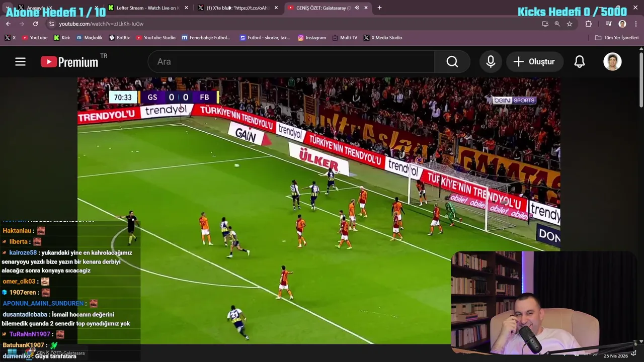
Task: Mute the GENİŞ ÖZET tab speaker icon
Action: pyautogui.click(x=357, y=8)
